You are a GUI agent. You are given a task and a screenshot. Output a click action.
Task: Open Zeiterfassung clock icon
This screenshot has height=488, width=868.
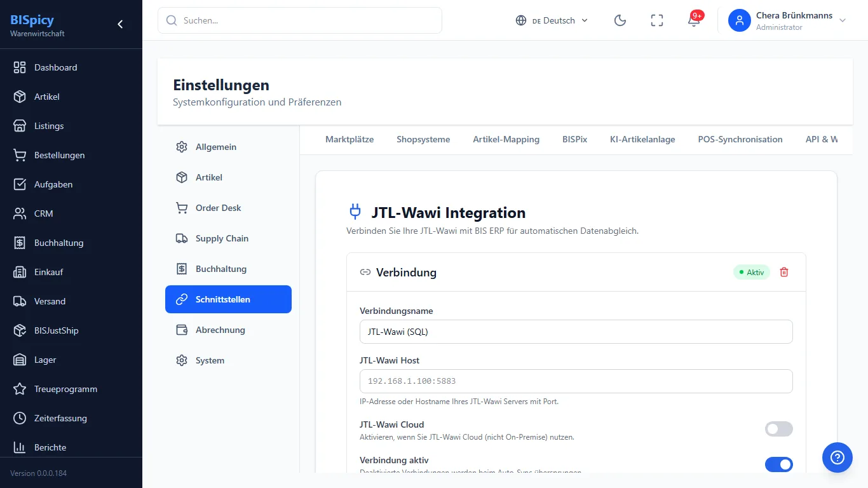(x=20, y=418)
